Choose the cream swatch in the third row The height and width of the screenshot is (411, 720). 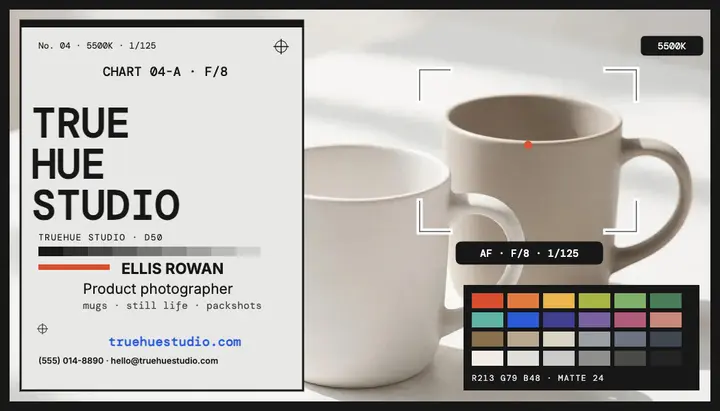(559, 339)
